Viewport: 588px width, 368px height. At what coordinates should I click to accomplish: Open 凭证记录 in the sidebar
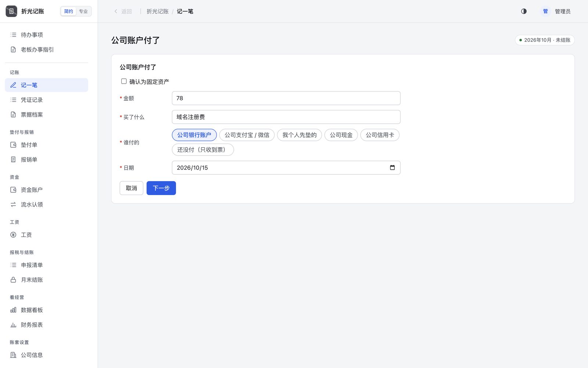[x=47, y=100]
